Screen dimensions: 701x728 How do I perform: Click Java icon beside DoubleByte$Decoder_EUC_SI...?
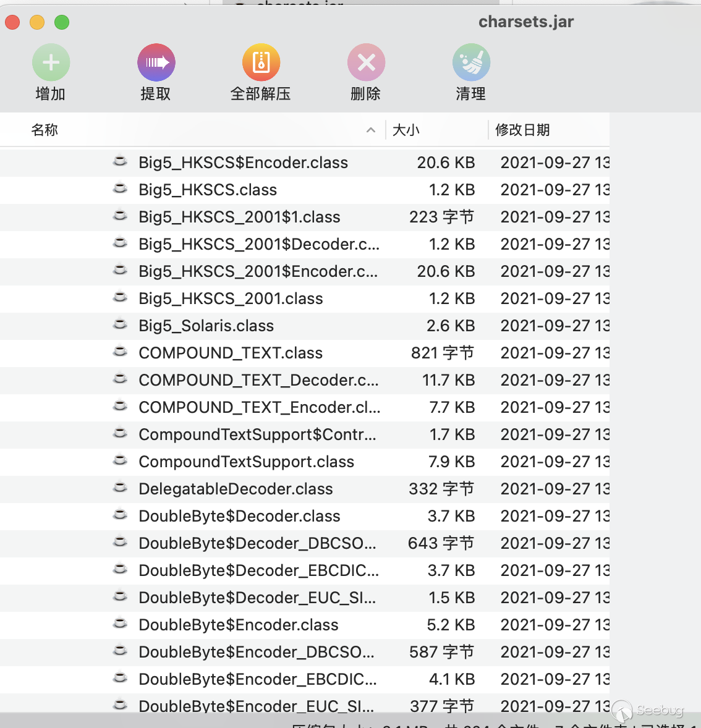point(121,596)
